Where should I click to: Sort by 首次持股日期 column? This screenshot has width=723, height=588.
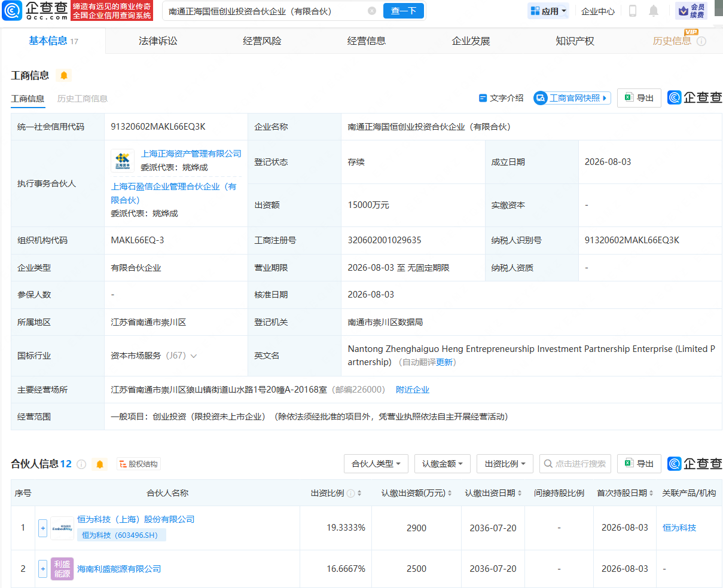pyautogui.click(x=651, y=494)
